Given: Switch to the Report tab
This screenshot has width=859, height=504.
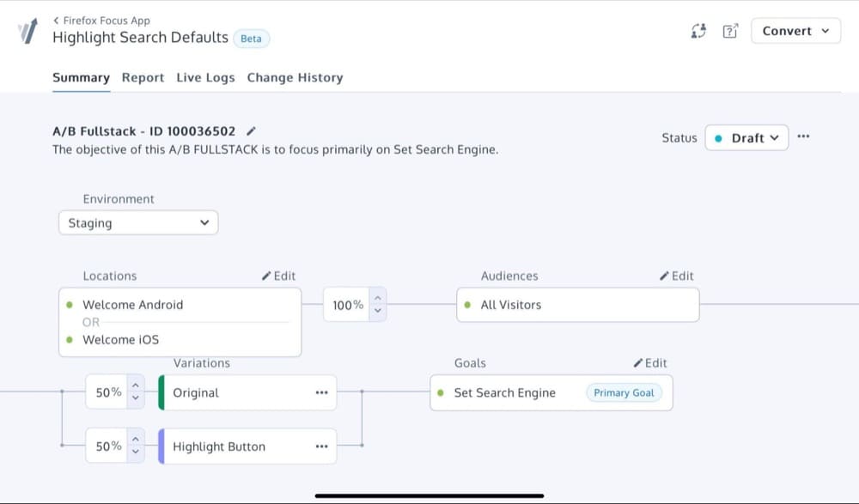Looking at the screenshot, I should (143, 78).
